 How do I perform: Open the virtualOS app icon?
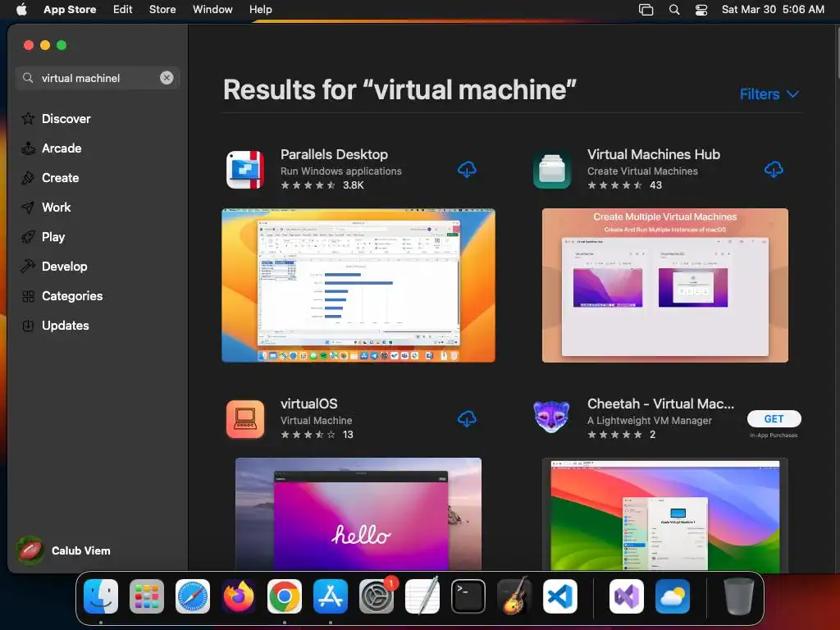click(x=245, y=419)
